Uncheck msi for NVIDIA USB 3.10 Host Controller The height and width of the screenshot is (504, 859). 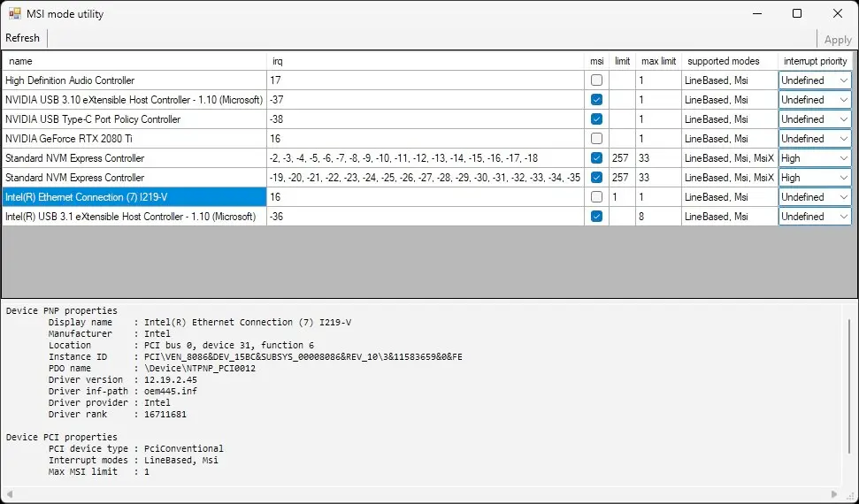(596, 100)
